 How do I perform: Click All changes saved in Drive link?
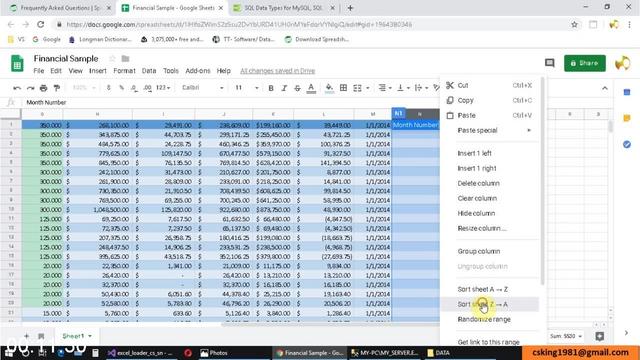[278, 71]
